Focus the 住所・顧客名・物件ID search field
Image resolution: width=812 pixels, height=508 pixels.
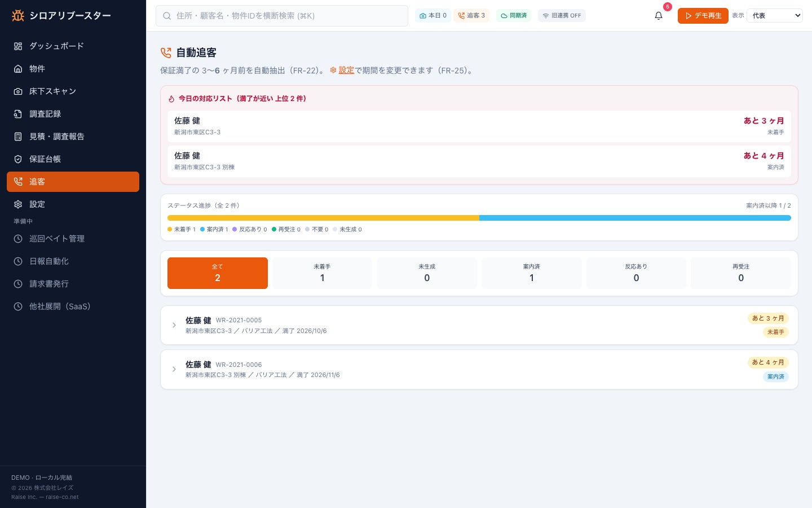[282, 16]
